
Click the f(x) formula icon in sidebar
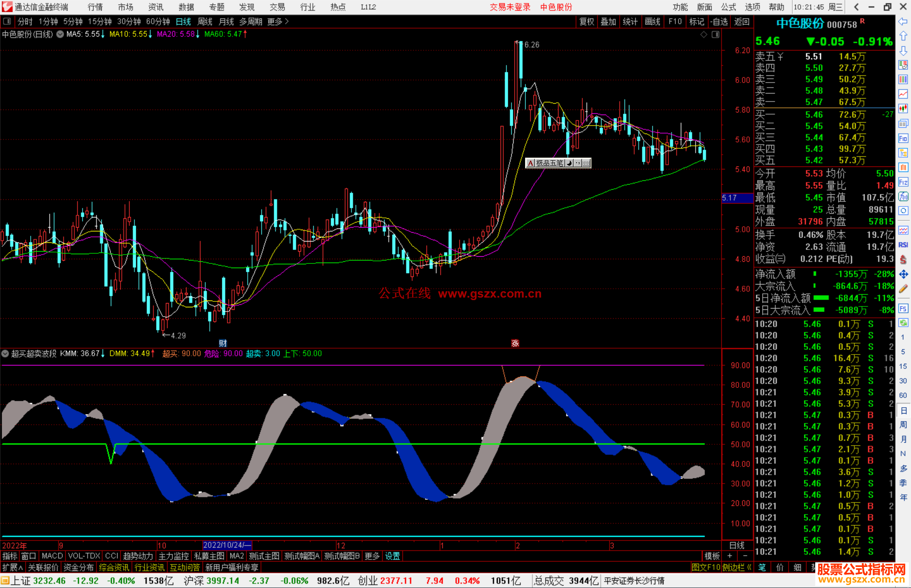903,196
